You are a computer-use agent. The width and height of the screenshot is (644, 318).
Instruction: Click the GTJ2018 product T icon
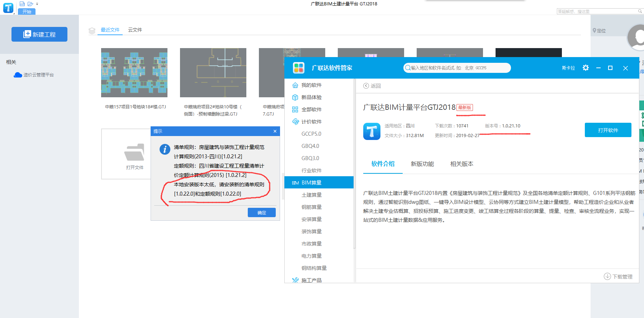372,131
